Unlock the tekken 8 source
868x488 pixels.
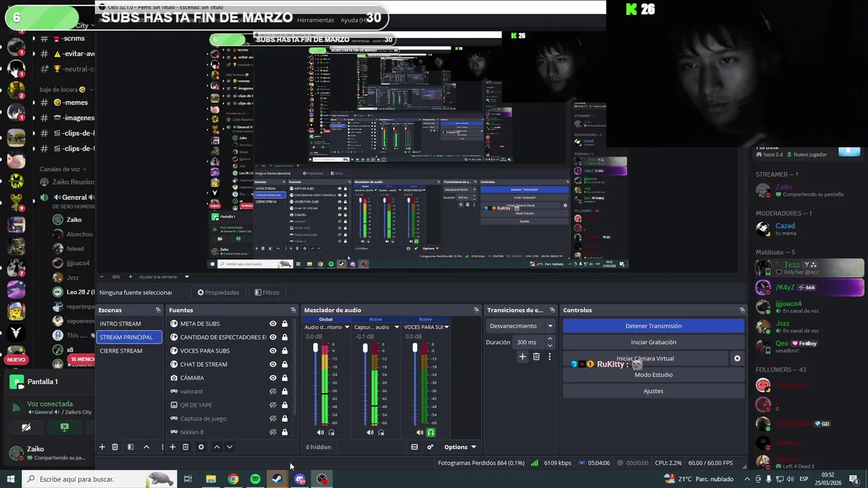285,432
